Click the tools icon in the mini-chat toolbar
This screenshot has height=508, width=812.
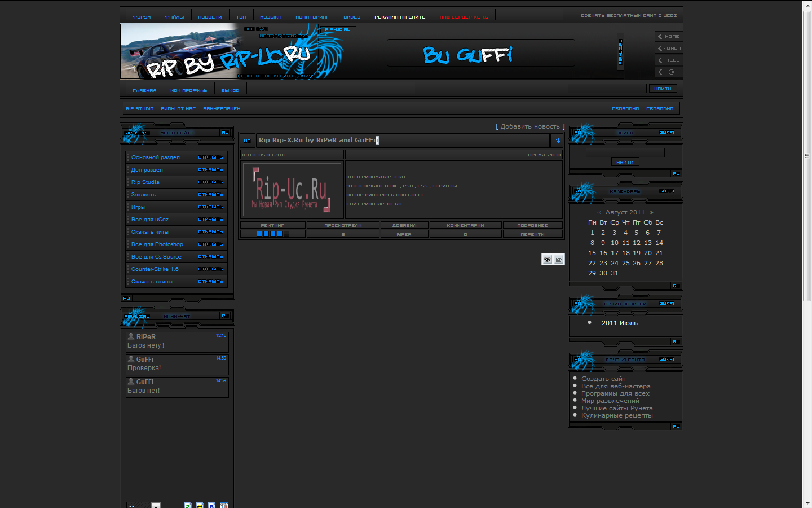coord(224,505)
